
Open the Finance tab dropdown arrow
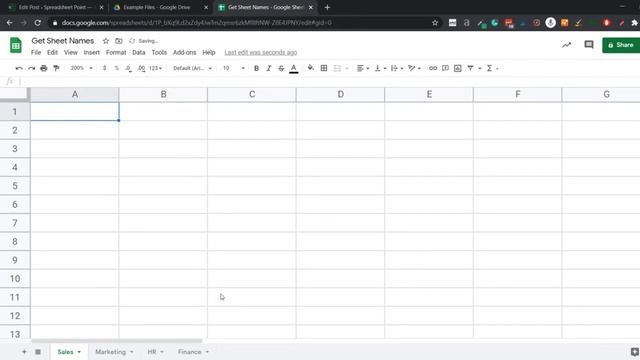tap(207, 352)
